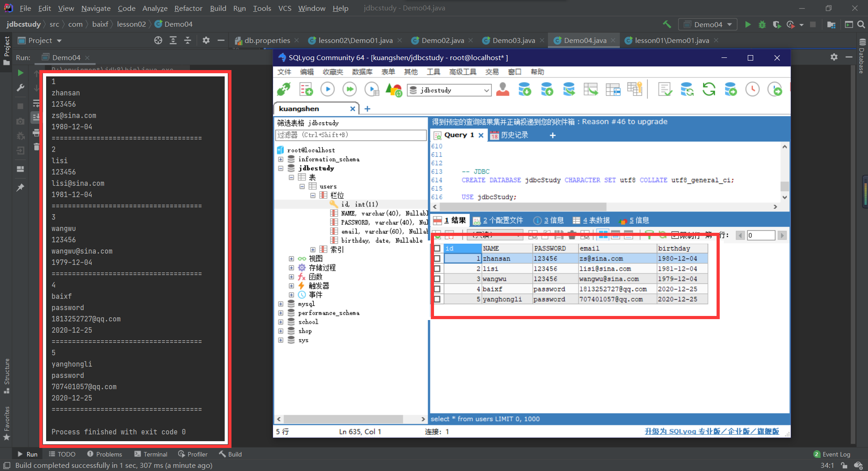Click the debug bug icon in IntelliJ toolbar
Viewport: 868px width, 471px height.
tap(762, 24)
